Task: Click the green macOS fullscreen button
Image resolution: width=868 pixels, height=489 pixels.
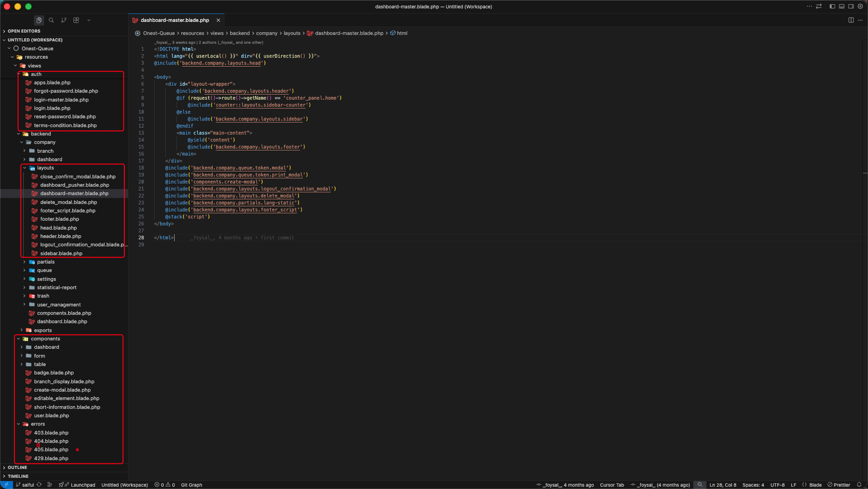Action: [x=28, y=7]
